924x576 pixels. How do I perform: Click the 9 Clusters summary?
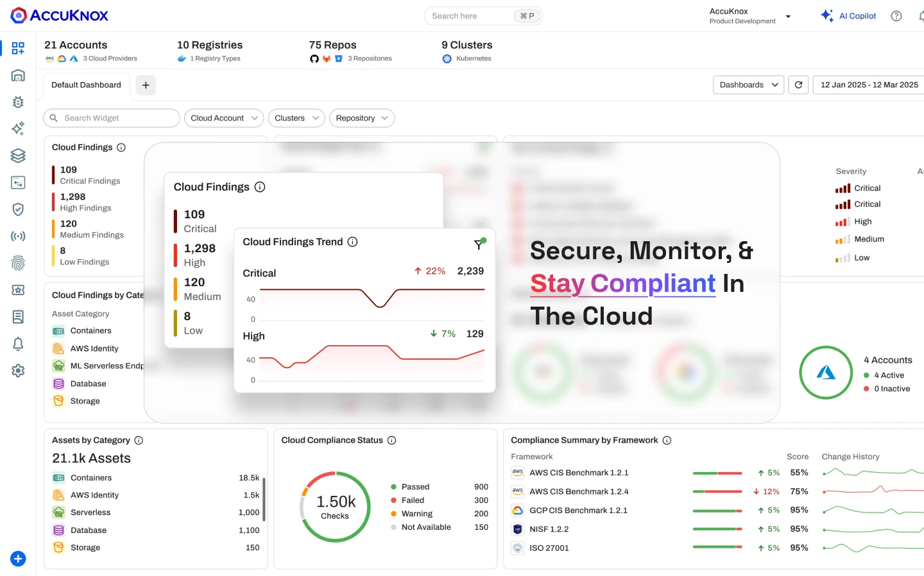(x=467, y=51)
